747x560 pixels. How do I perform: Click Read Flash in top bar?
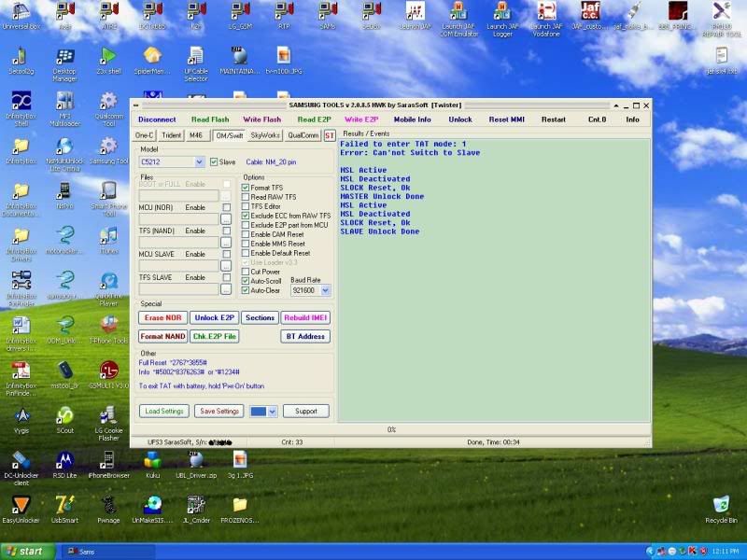pos(210,119)
